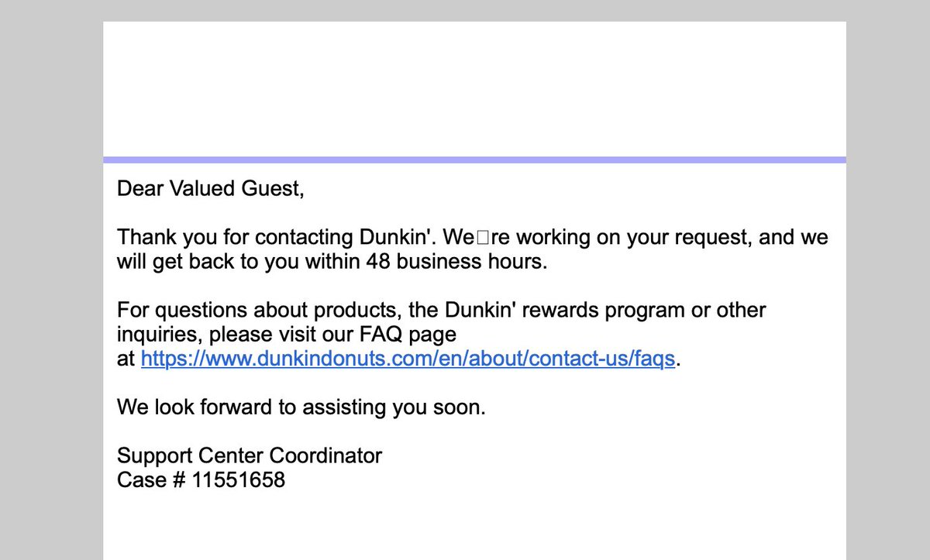
Task: Click 'will get back to you within 48 business hours.'
Action: (x=332, y=261)
